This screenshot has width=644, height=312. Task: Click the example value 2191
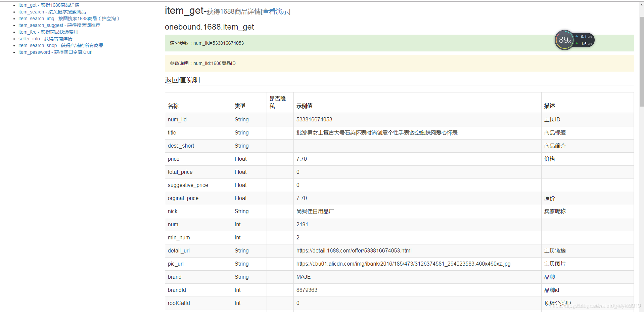[302, 225]
